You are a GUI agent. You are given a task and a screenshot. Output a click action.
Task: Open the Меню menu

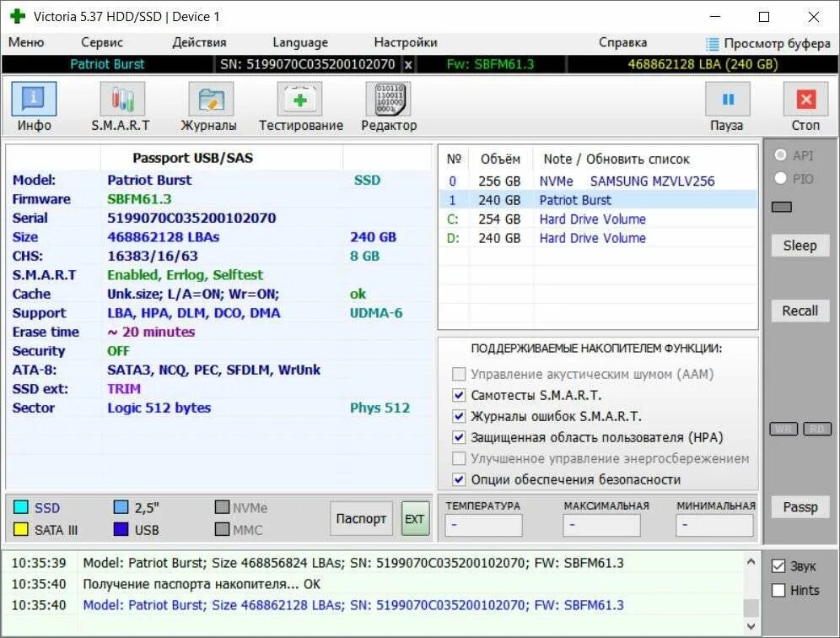[26, 42]
